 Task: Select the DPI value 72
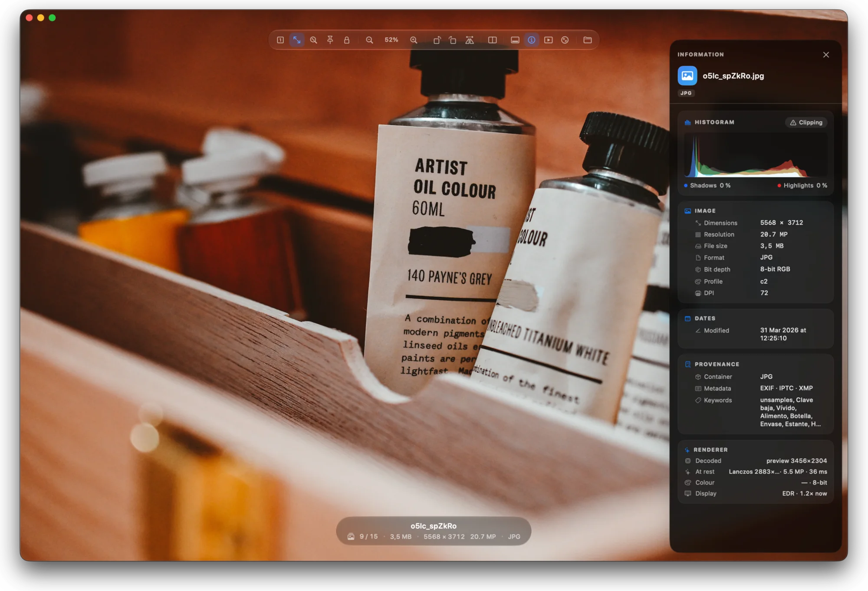[764, 293]
